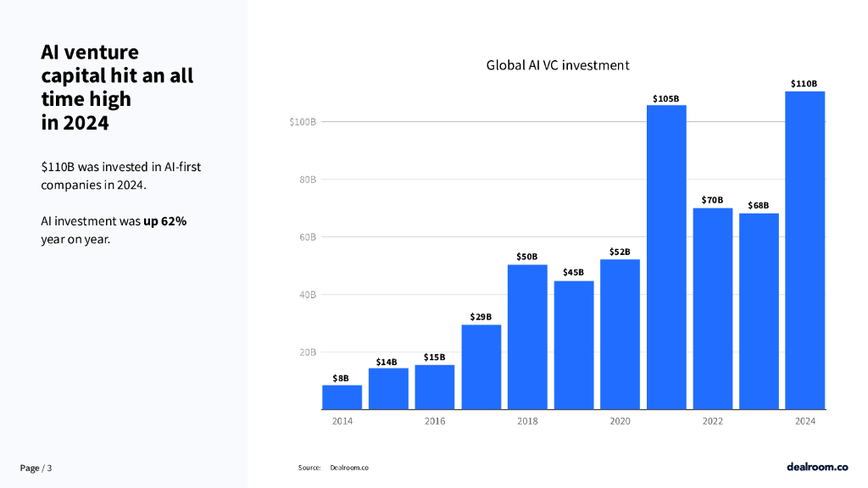Select the blue bar labeled $8B
The height and width of the screenshot is (488, 868).
(342, 397)
